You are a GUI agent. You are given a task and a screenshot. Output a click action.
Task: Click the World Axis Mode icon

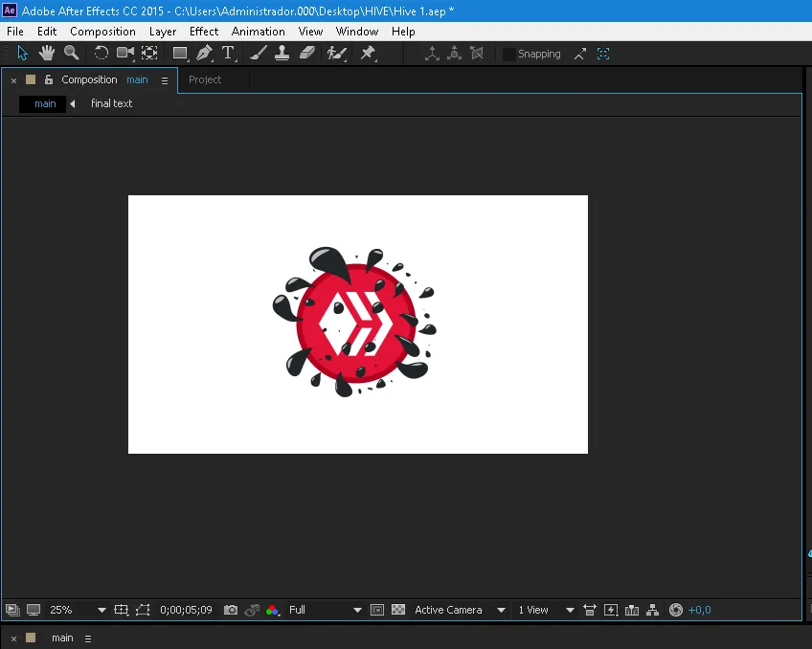pyautogui.click(x=454, y=53)
